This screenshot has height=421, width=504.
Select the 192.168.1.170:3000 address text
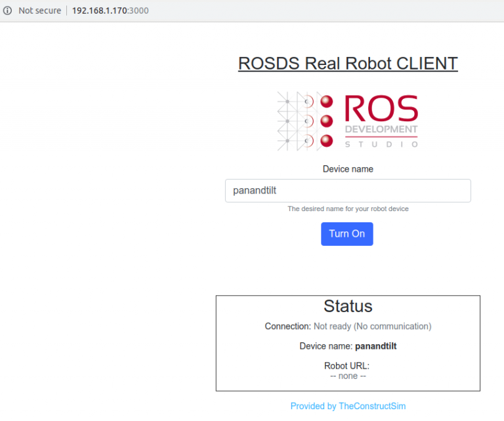110,10
